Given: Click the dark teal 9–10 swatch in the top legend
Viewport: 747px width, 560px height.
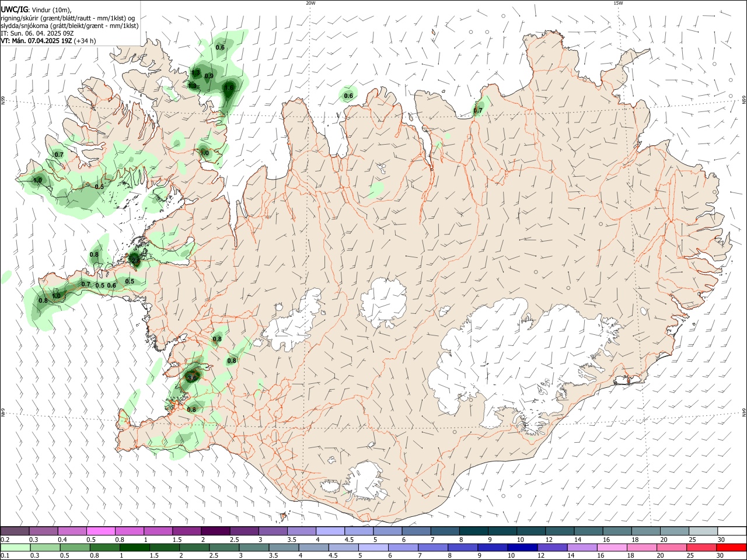Looking at the screenshot, I should click(502, 531).
